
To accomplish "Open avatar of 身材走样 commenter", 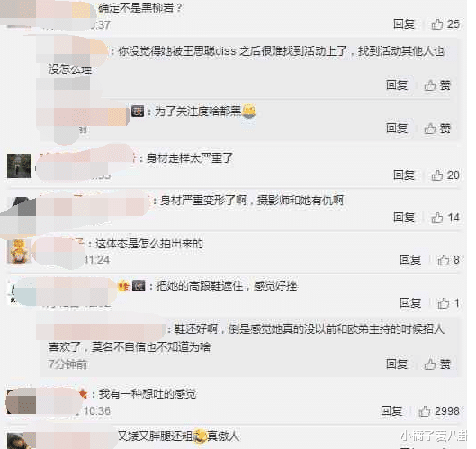I will click(x=20, y=166).
